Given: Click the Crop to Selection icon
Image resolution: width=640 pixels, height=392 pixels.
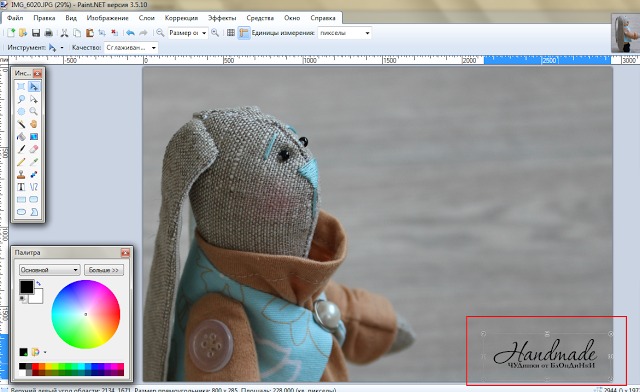Looking at the screenshot, I should click(102, 33).
